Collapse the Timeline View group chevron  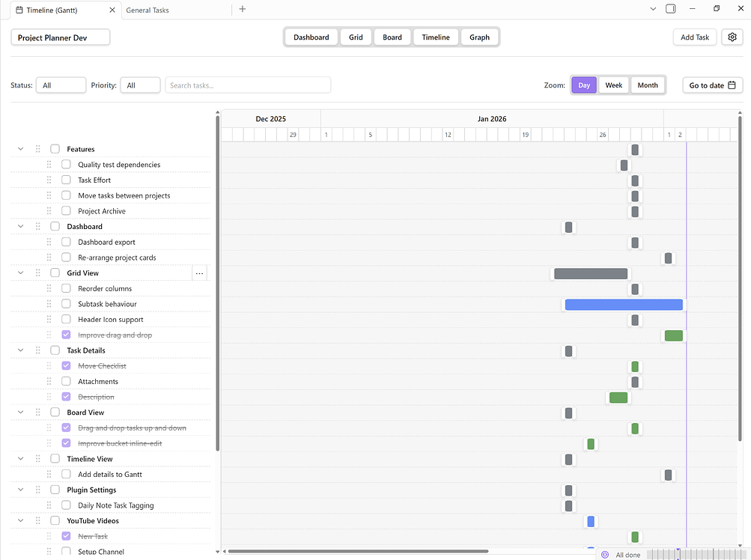pyautogui.click(x=21, y=459)
